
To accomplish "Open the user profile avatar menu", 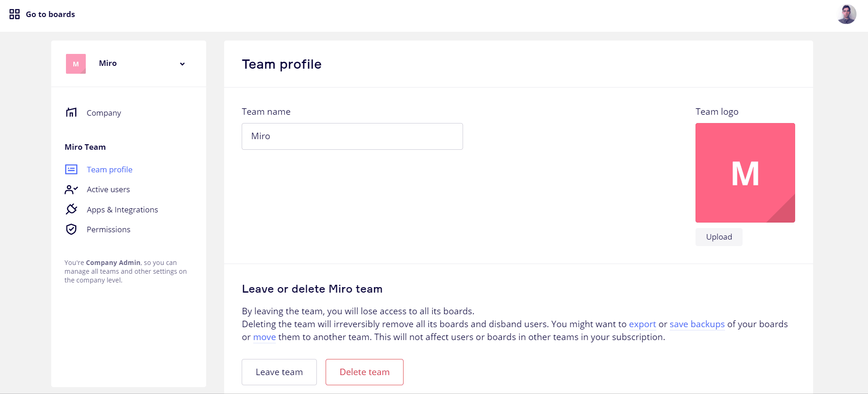I will pyautogui.click(x=846, y=14).
